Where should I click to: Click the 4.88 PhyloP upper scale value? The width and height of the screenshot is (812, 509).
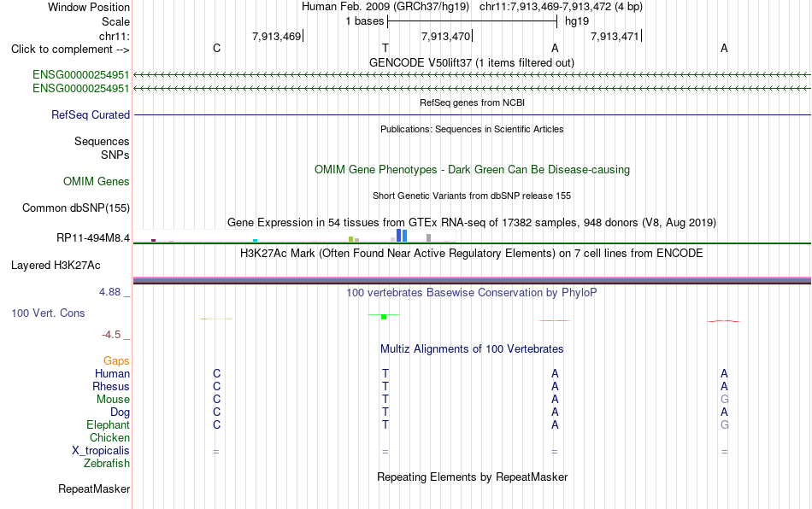coord(109,292)
